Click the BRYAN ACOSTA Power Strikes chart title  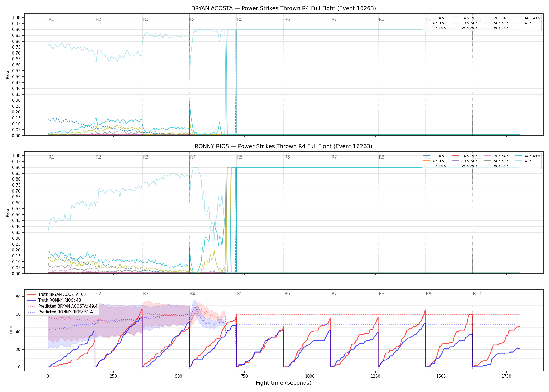point(284,8)
